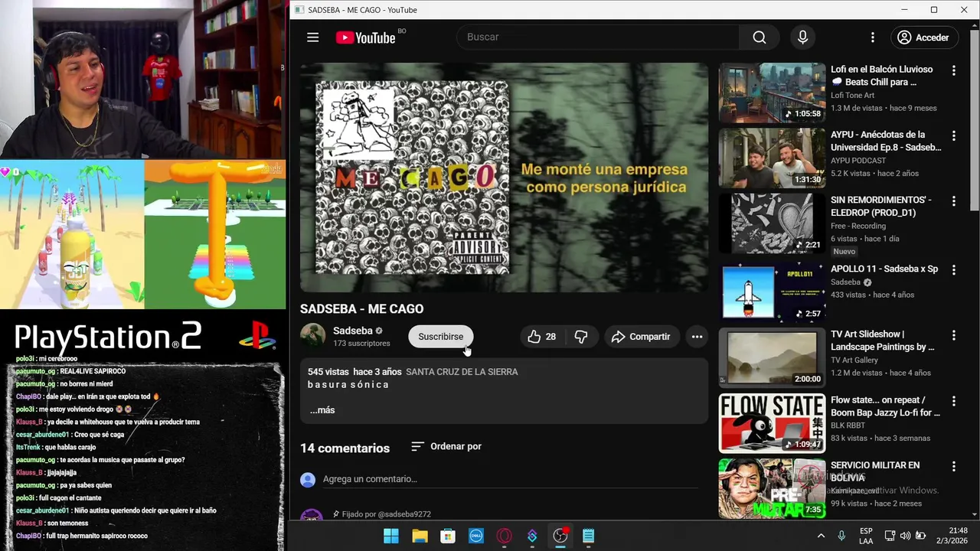Open 'APOLLO 11 - Sadseba x Sp' title
Screen dimensions: 980x551
point(884,269)
